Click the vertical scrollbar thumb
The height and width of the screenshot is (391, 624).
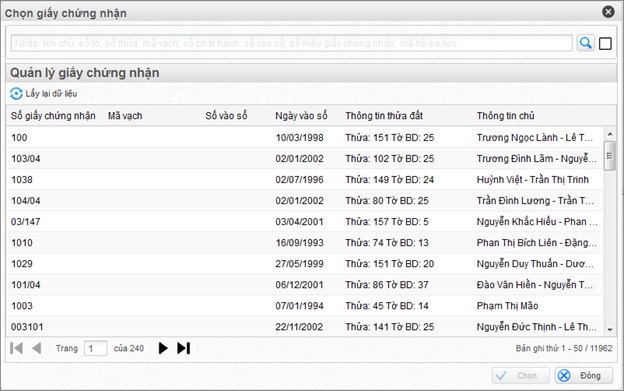(x=609, y=156)
